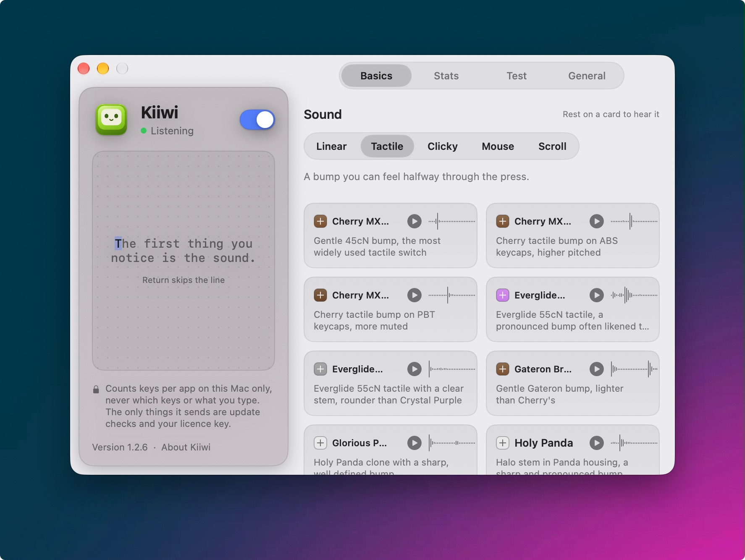Play the Holy Panda sound preview
Screen dimensions: 745x560
(x=596, y=443)
